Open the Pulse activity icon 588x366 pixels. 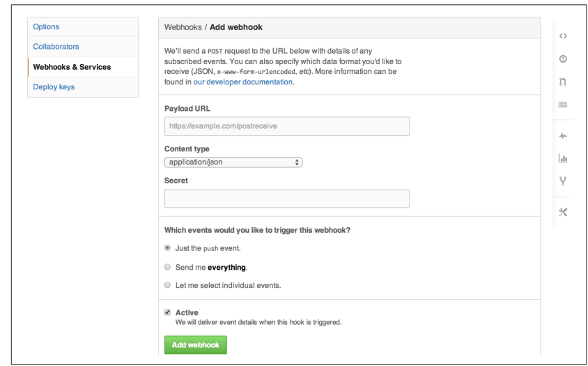coord(563,136)
